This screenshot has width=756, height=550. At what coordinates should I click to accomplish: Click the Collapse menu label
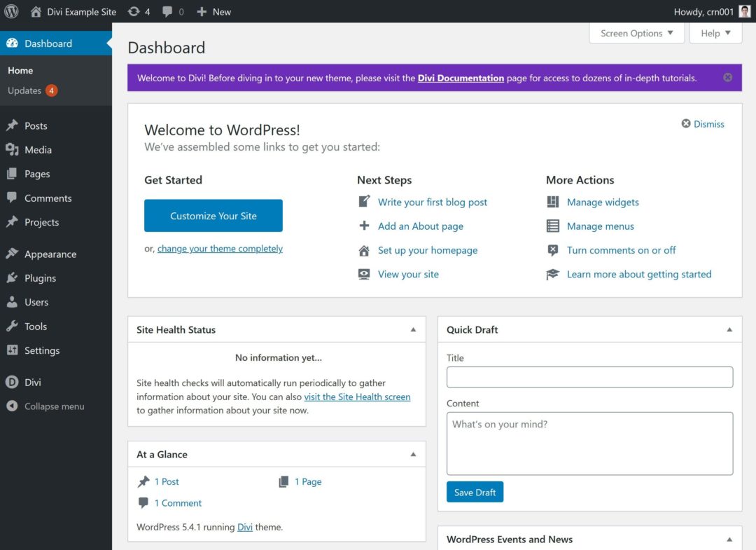(55, 406)
